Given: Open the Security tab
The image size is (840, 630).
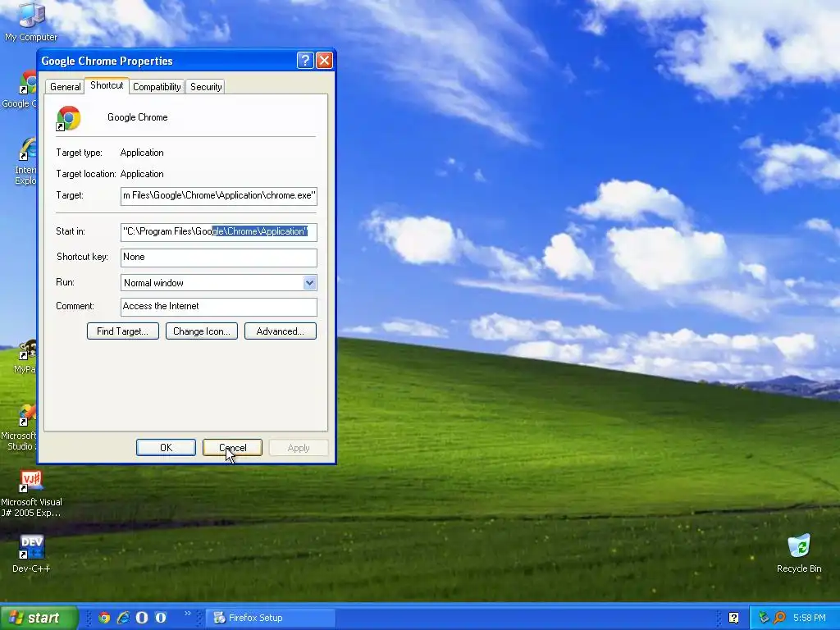Looking at the screenshot, I should tap(206, 87).
